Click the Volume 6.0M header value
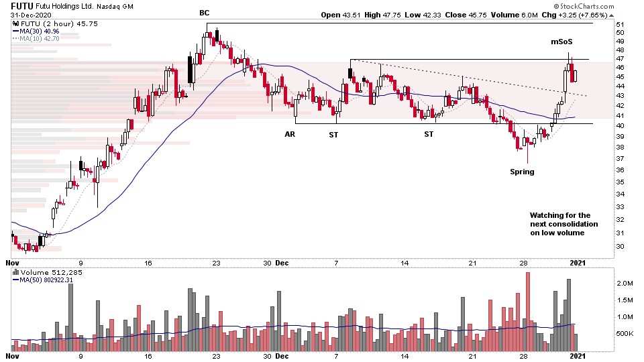This screenshot has width=644, height=362. (515, 15)
